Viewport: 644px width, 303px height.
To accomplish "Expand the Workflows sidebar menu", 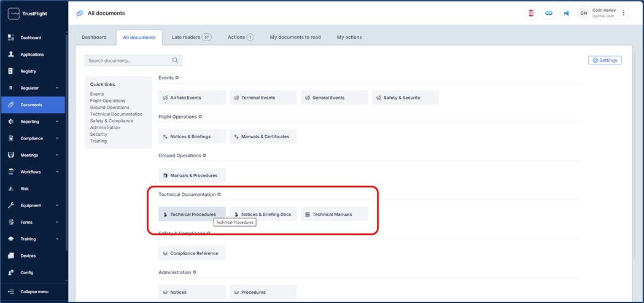I will click(x=57, y=172).
